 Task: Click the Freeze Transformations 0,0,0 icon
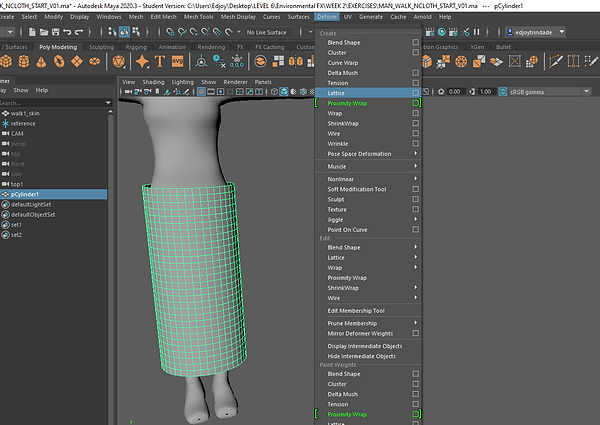(237, 61)
